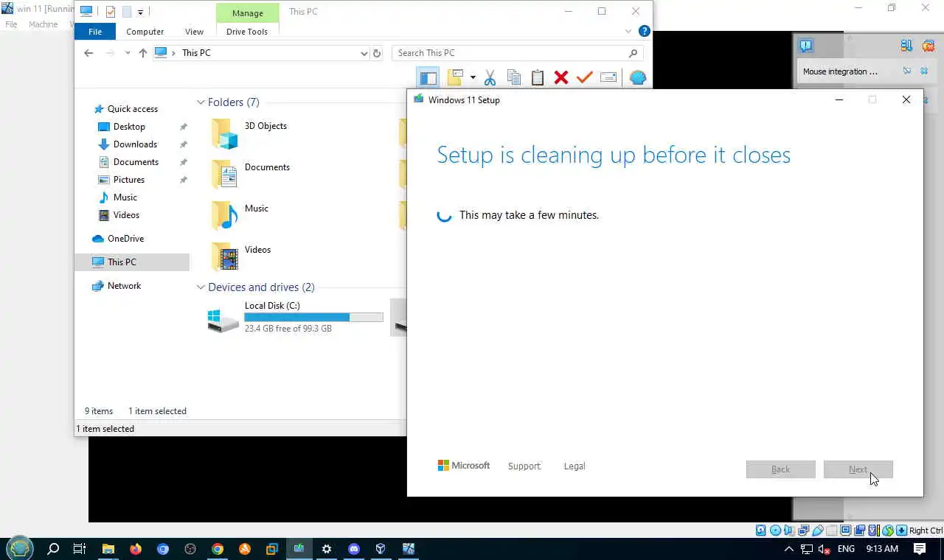The width and height of the screenshot is (944, 560).
Task: Open the VirtualBox Machine menu
Action: click(x=43, y=24)
